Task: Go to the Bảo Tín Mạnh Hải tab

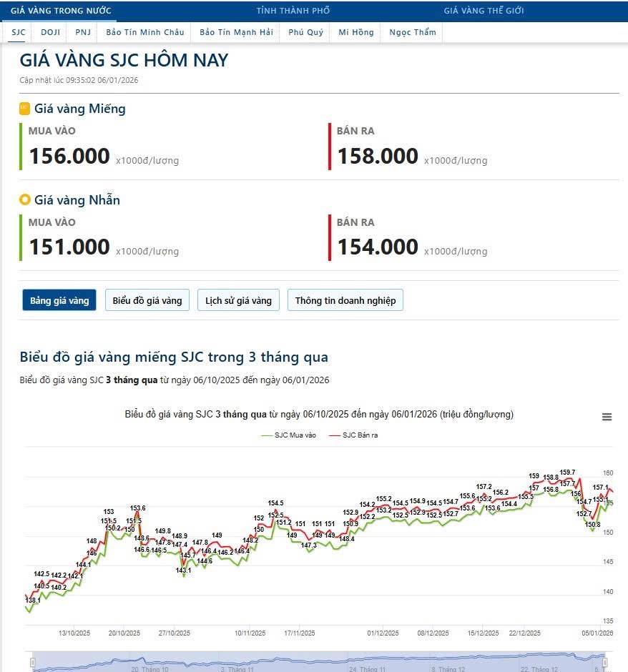Action: (236, 32)
